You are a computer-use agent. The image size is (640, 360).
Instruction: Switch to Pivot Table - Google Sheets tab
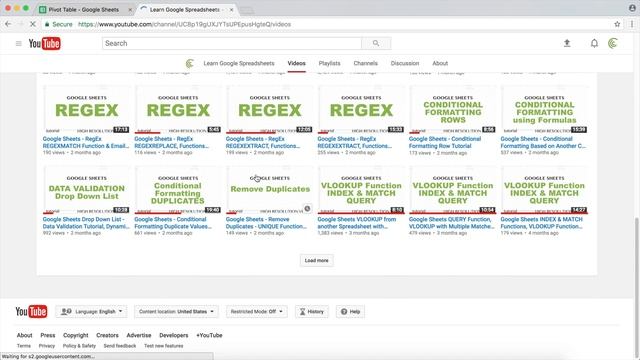point(84,9)
